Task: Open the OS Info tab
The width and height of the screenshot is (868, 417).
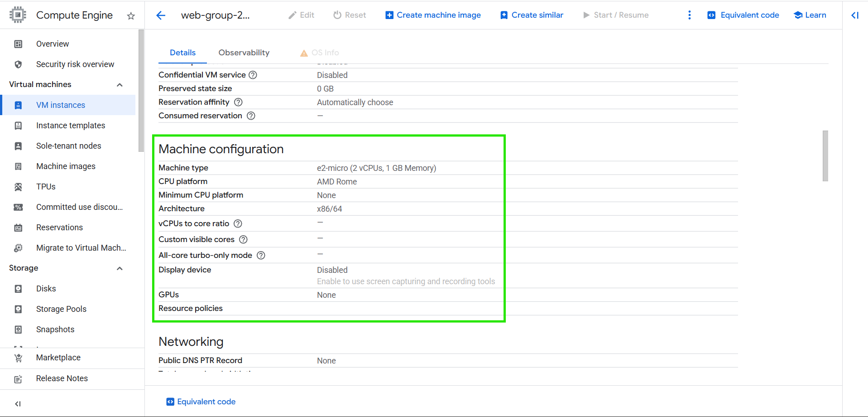Action: click(x=320, y=53)
